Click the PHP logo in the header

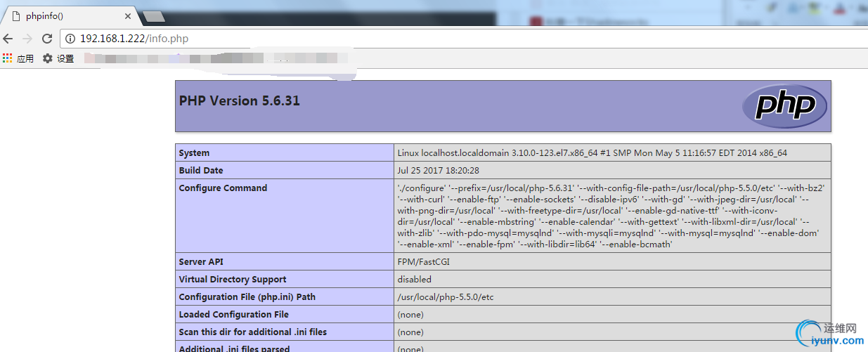[x=784, y=106]
